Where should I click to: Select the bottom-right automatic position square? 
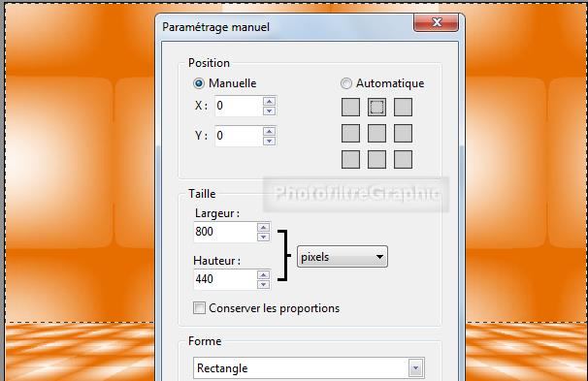click(x=403, y=160)
